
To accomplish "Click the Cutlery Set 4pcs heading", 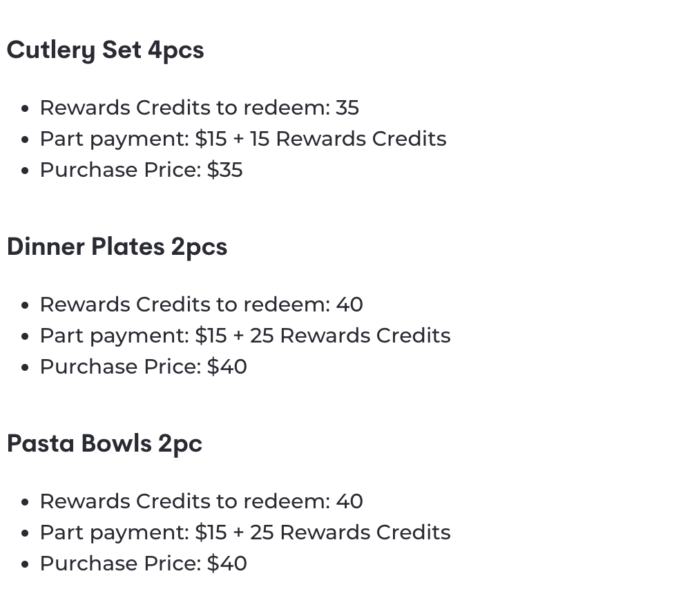I will (105, 50).
